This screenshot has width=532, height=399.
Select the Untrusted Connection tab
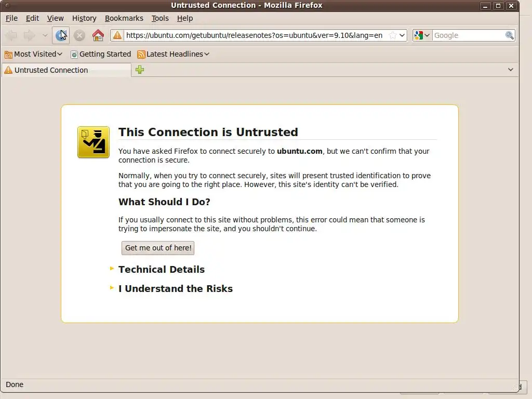pos(66,70)
